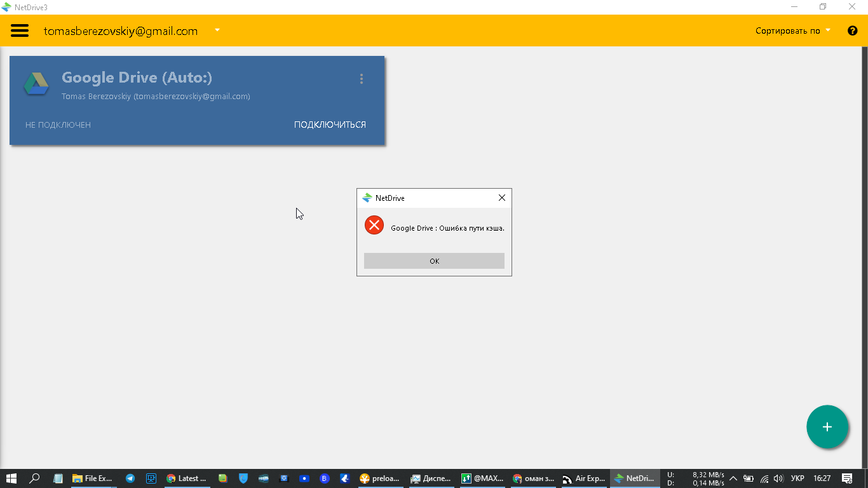The width and height of the screenshot is (868, 488).
Task: Switch to Air Explorer taskbar window
Action: [x=583, y=478]
